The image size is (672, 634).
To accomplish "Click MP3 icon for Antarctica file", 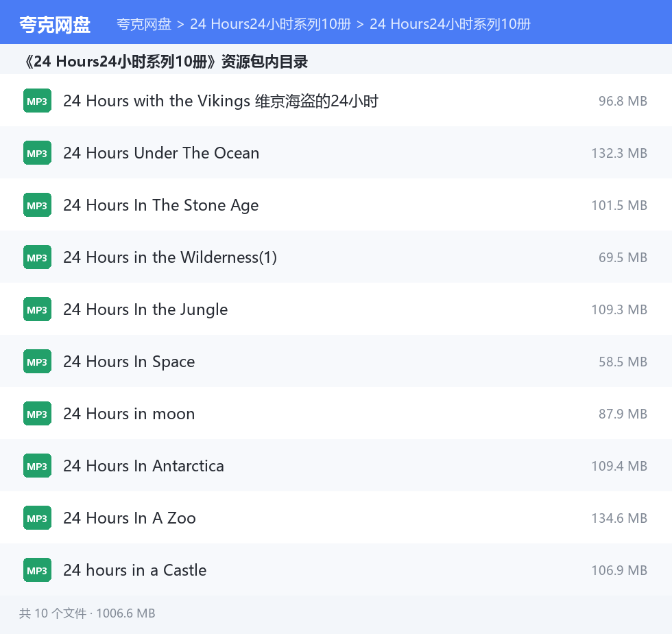I will click(x=37, y=466).
